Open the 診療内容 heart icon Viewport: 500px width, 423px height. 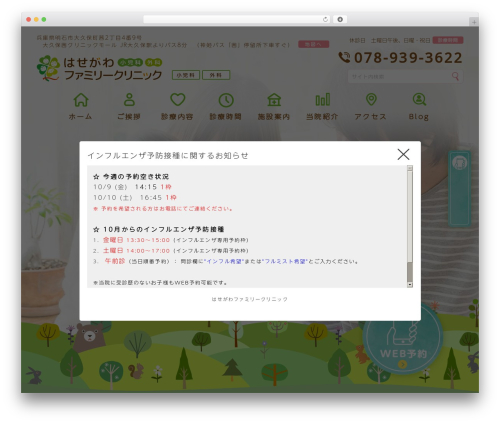[178, 100]
